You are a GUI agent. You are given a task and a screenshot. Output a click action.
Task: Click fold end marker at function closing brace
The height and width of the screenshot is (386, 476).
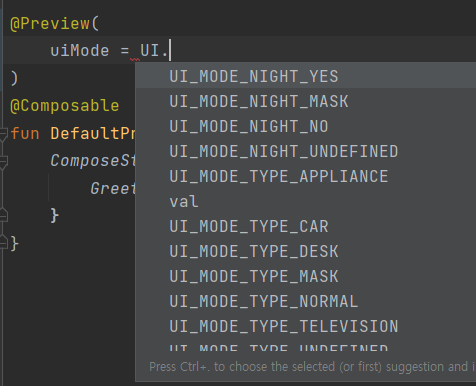tap(3, 243)
